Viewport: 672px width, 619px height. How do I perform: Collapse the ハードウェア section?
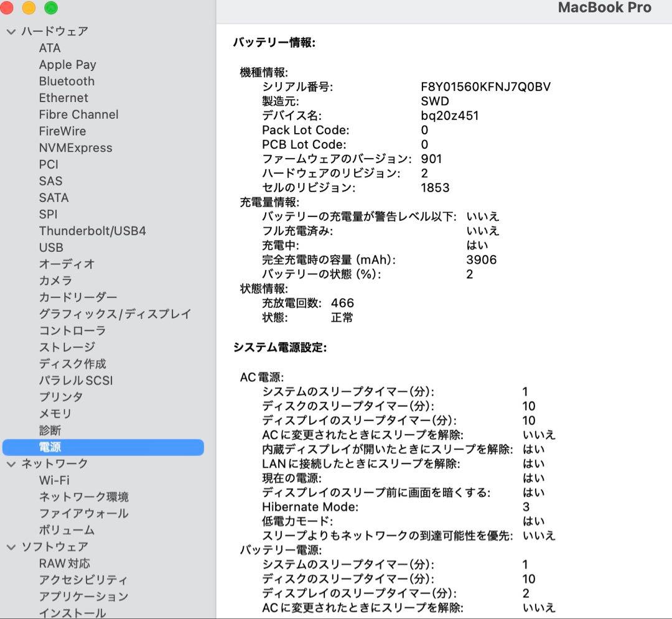[x=11, y=30]
